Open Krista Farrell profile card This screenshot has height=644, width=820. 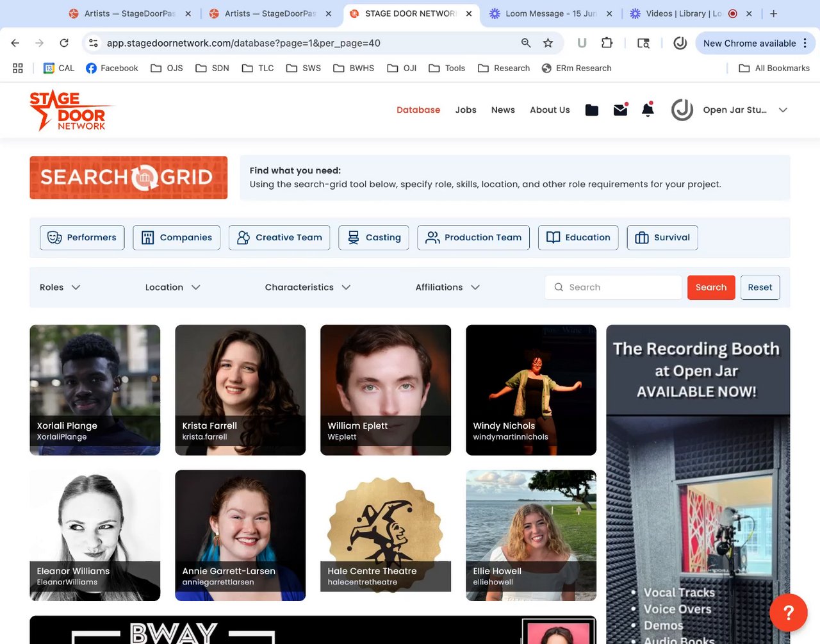click(240, 390)
